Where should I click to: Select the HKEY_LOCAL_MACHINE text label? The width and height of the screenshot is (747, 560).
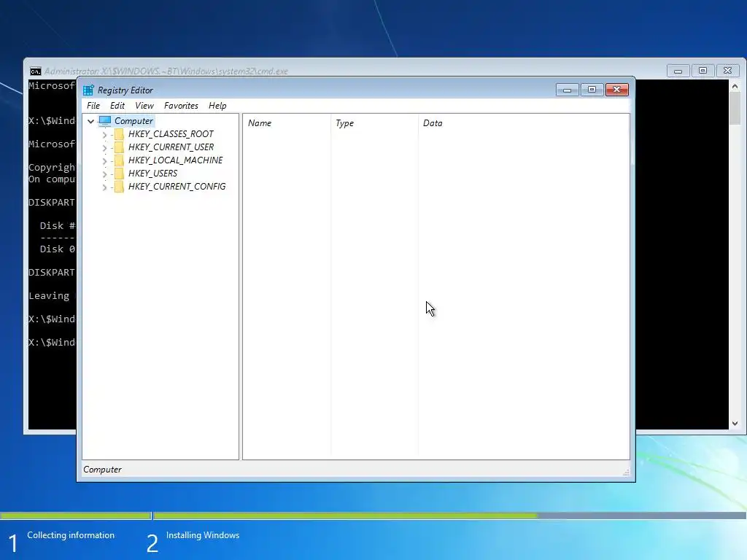click(175, 160)
